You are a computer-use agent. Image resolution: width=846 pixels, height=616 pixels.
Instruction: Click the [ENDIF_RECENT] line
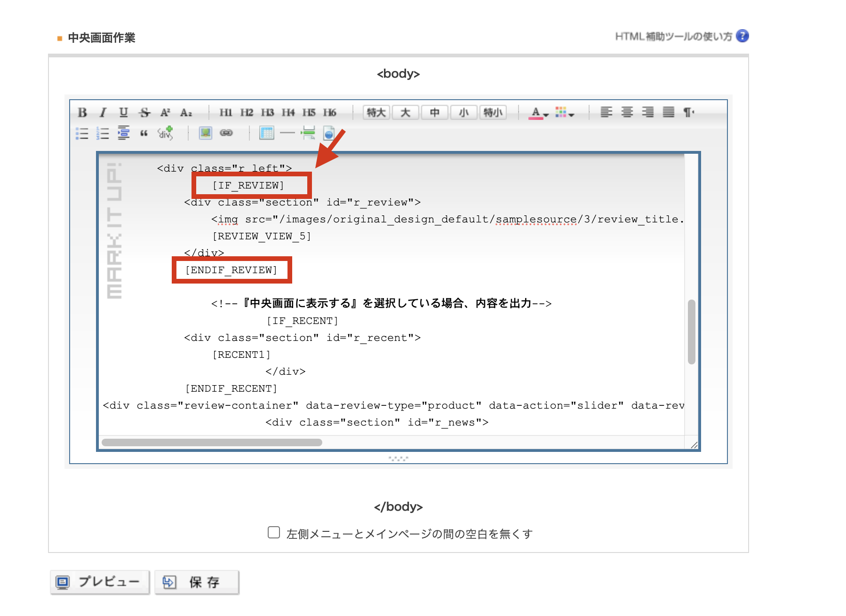coord(231,388)
